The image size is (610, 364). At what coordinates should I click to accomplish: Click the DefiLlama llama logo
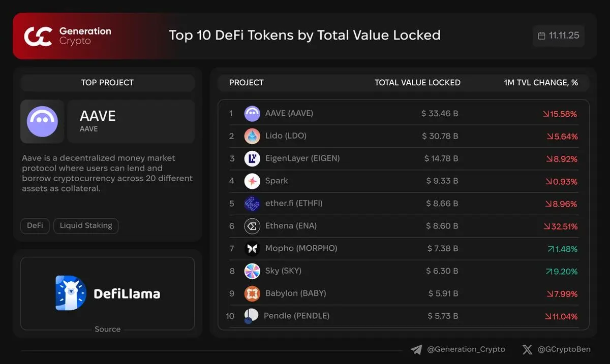click(71, 293)
